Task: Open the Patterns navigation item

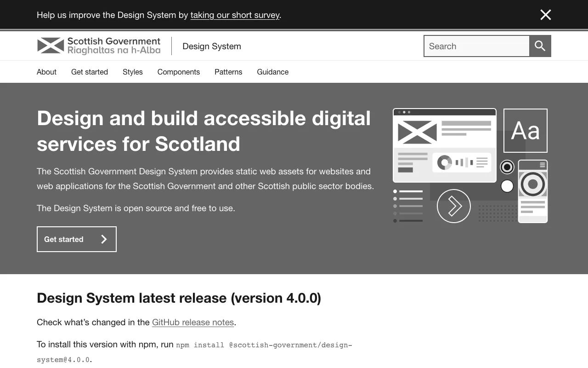Action: tap(228, 72)
